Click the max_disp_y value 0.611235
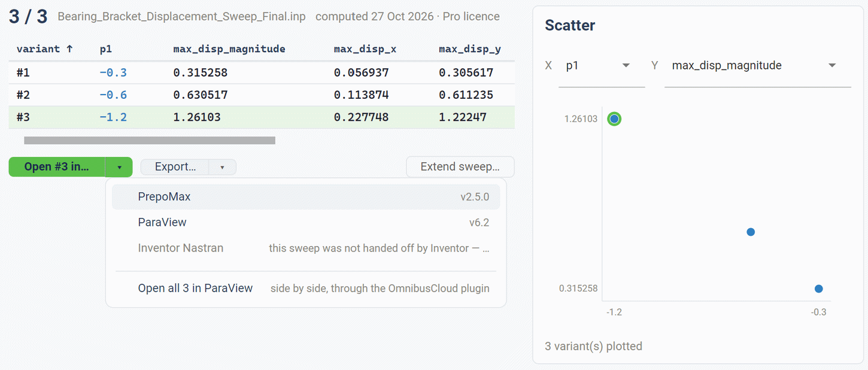Screen dimensions: 868x370 [x=466, y=95]
